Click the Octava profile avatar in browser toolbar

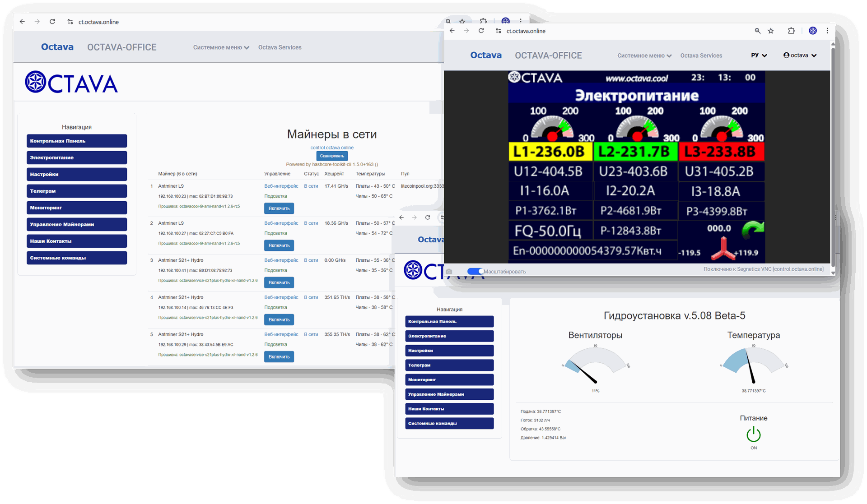click(x=813, y=31)
